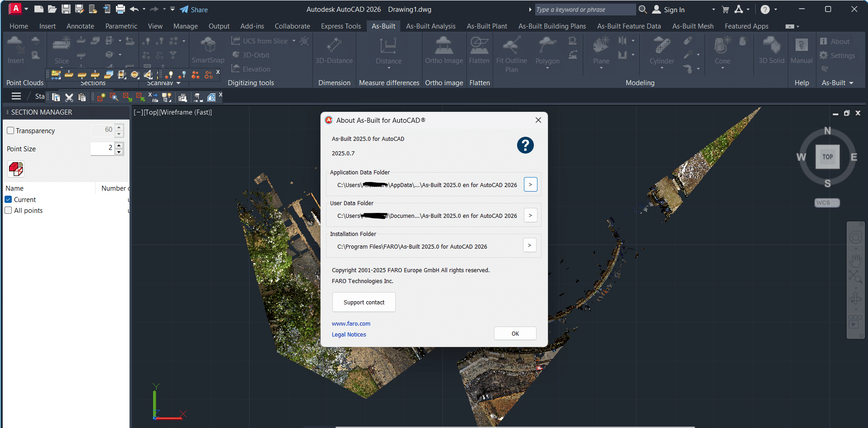Increase the Point Size stepper value
This screenshot has width=868, height=428.
click(119, 145)
